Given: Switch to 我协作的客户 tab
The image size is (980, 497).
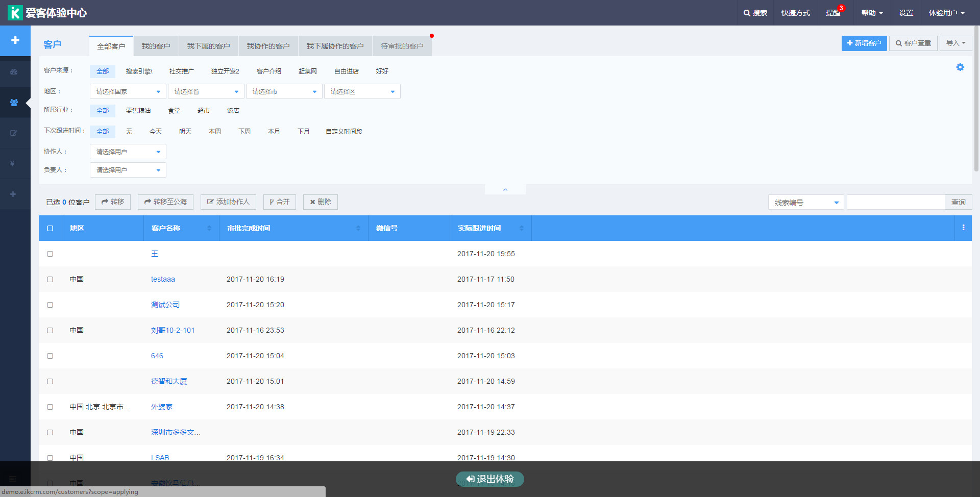Looking at the screenshot, I should coord(268,46).
